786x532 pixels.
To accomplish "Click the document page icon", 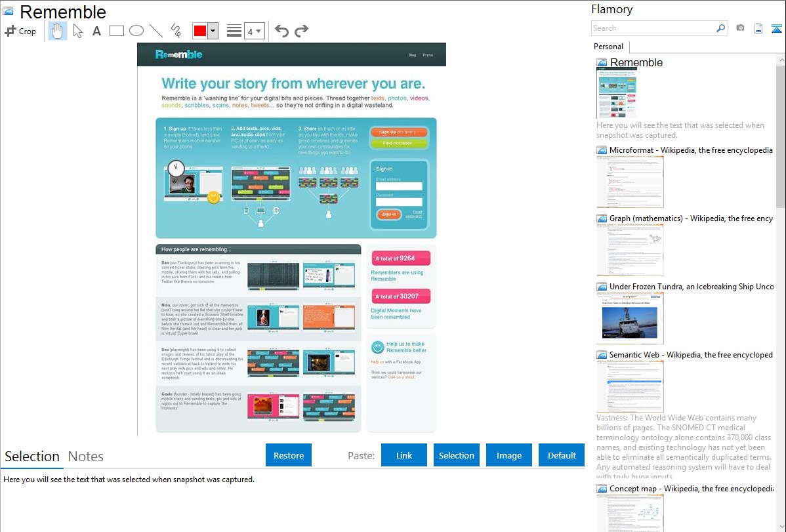I will (x=758, y=29).
